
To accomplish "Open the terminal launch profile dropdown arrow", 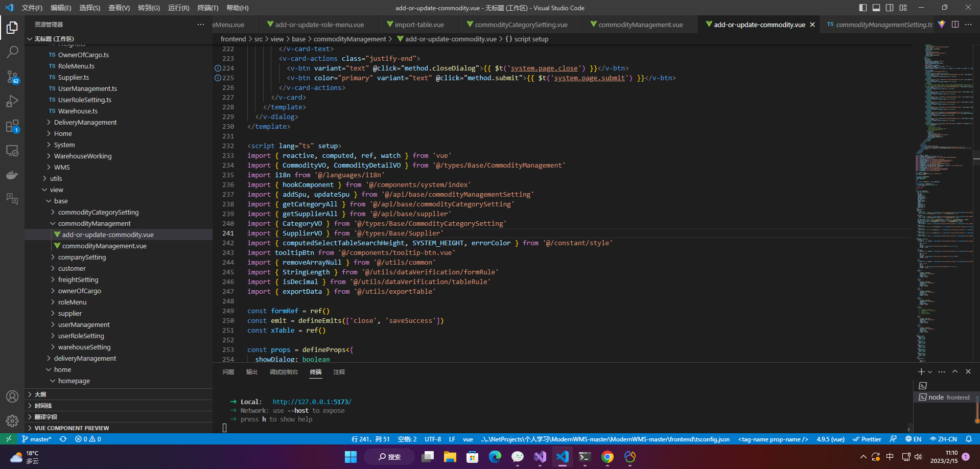I will point(930,372).
